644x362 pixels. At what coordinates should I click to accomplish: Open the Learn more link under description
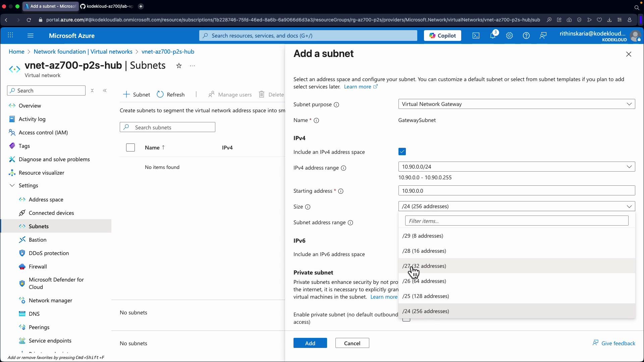[x=361, y=86]
